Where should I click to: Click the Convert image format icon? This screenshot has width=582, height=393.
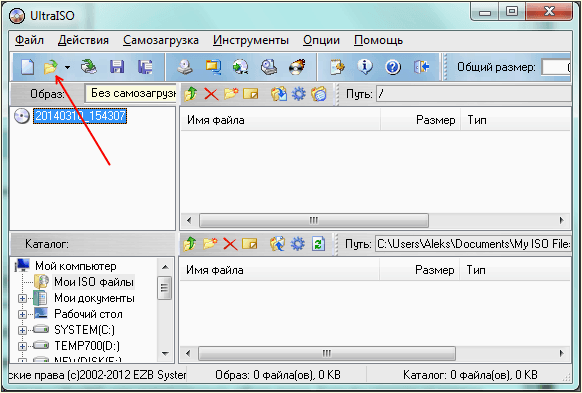coord(213,67)
